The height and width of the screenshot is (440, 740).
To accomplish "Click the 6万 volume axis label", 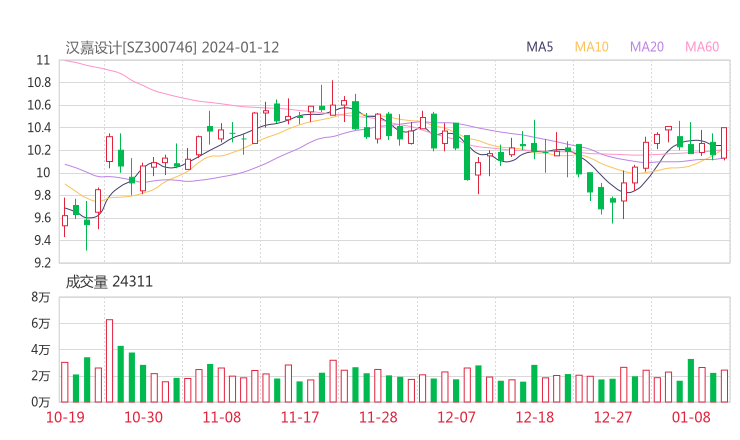I will point(41,324).
